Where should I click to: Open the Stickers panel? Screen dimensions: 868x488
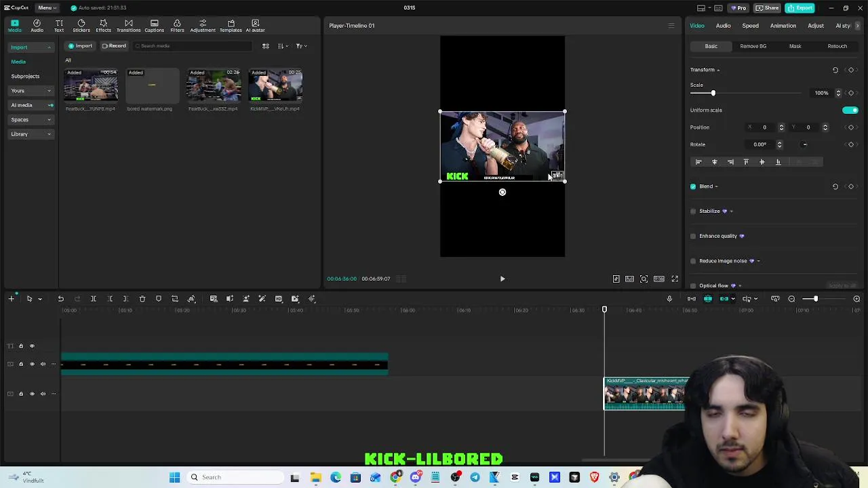tap(81, 26)
